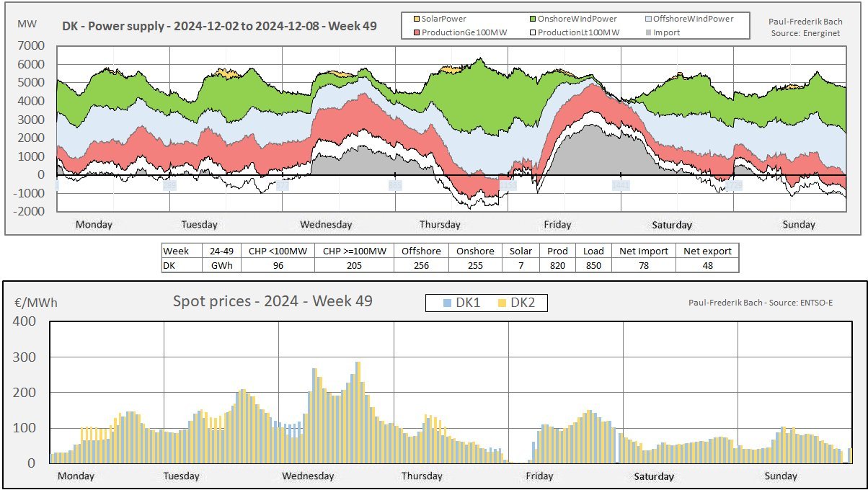Click the Load value 850 cell
The width and height of the screenshot is (868, 490).
593,265
